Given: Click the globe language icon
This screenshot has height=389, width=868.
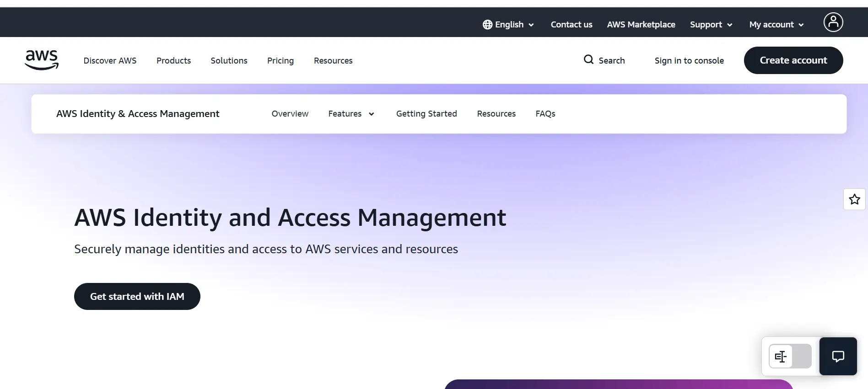Looking at the screenshot, I should pos(487,25).
